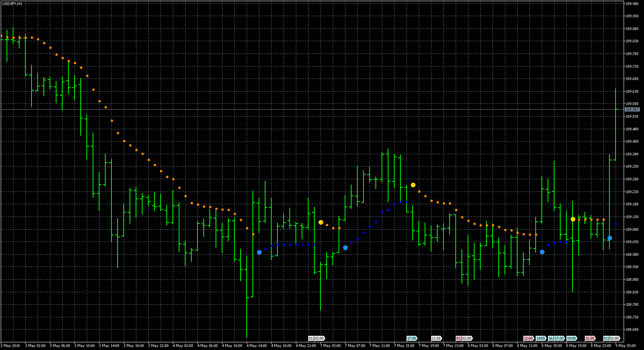The height and width of the screenshot is (350, 644).
Task: Click 4 May 14:00 on the time axis
Action: 257,345
